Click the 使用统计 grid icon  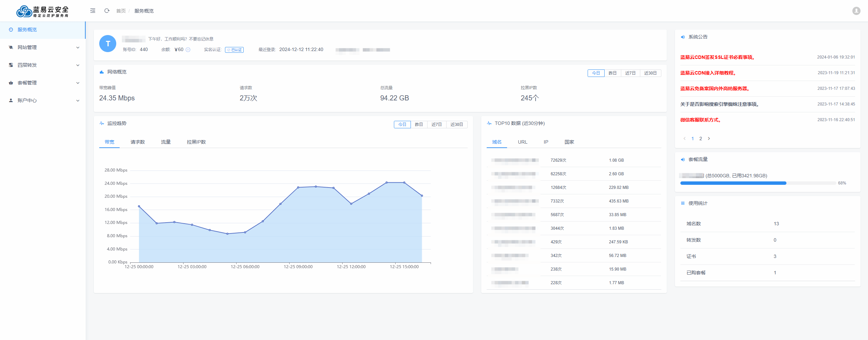(683, 203)
